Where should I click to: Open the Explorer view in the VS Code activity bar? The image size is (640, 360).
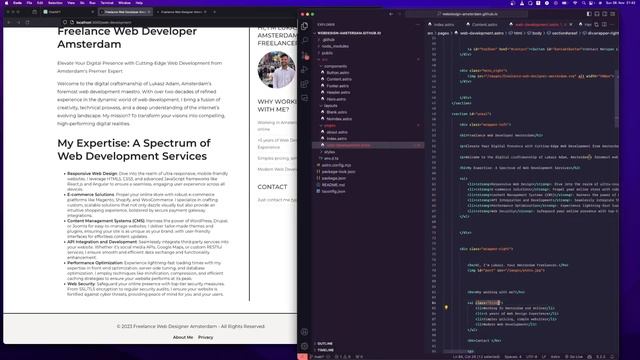click(x=304, y=26)
